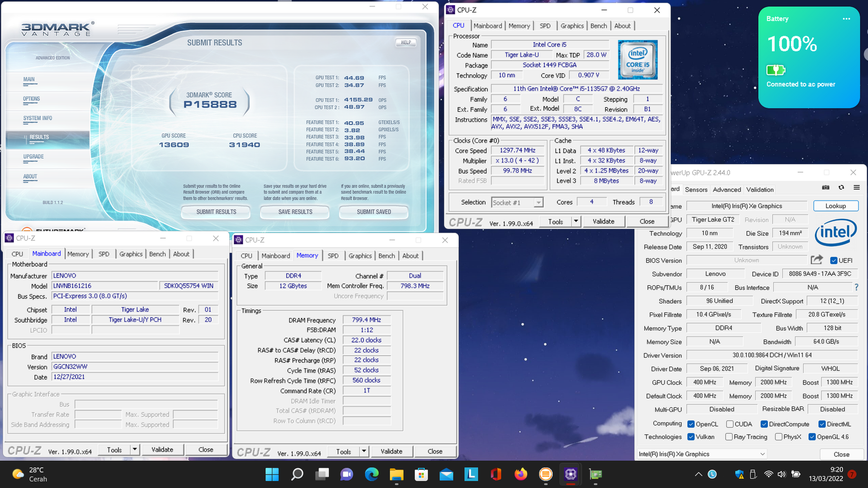Open the Sensors tab in GPU-Z
The height and width of the screenshot is (488, 868).
click(696, 190)
